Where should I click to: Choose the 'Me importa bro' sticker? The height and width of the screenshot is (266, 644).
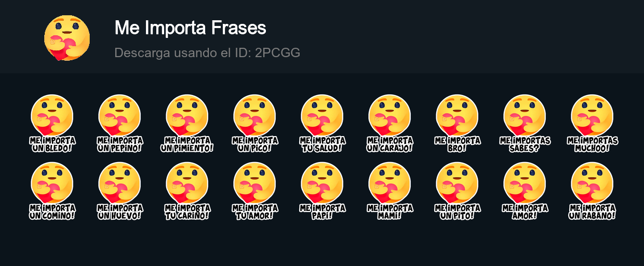[457, 124]
